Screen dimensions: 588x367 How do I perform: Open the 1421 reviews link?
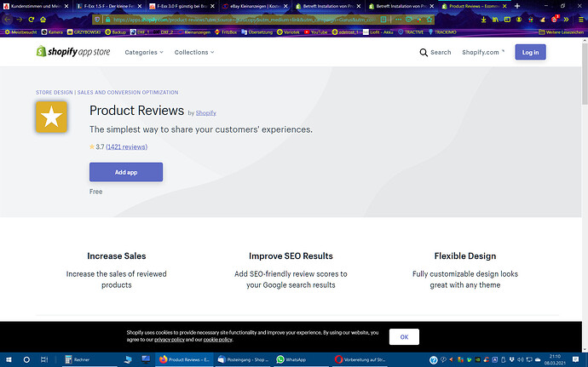point(127,147)
